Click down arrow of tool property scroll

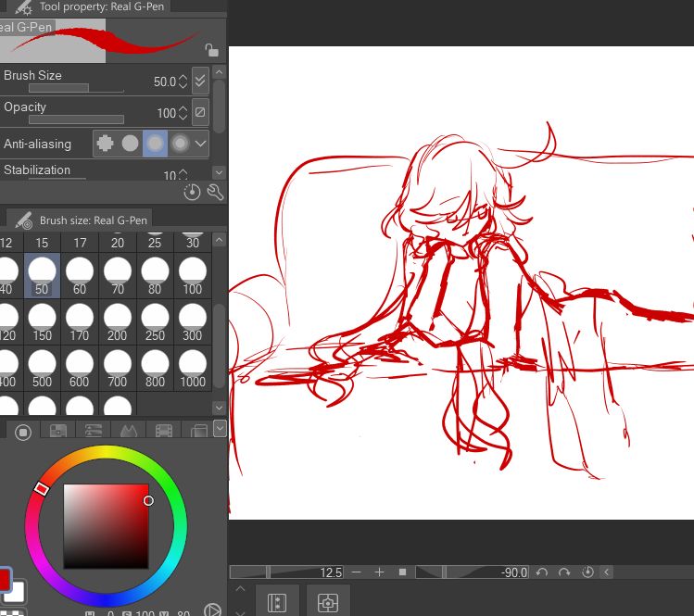pos(219,172)
